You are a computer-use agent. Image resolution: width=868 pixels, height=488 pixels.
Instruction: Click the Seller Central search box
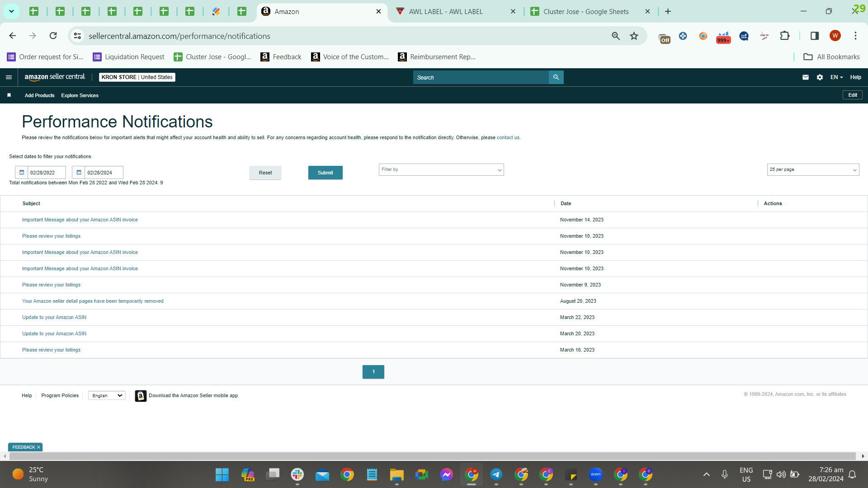coord(481,77)
